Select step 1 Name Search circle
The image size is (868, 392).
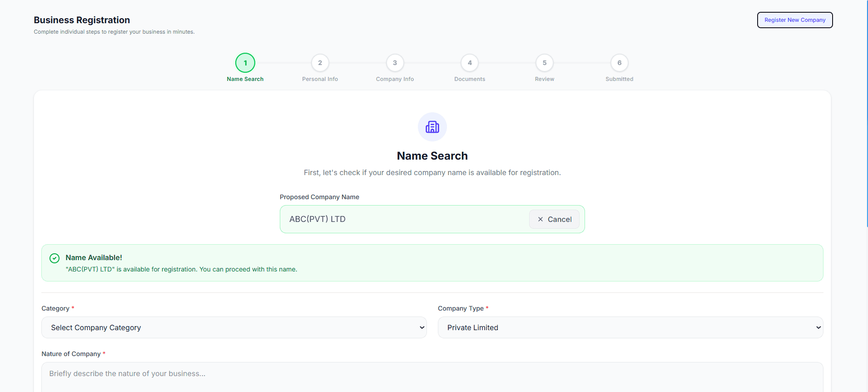click(245, 63)
